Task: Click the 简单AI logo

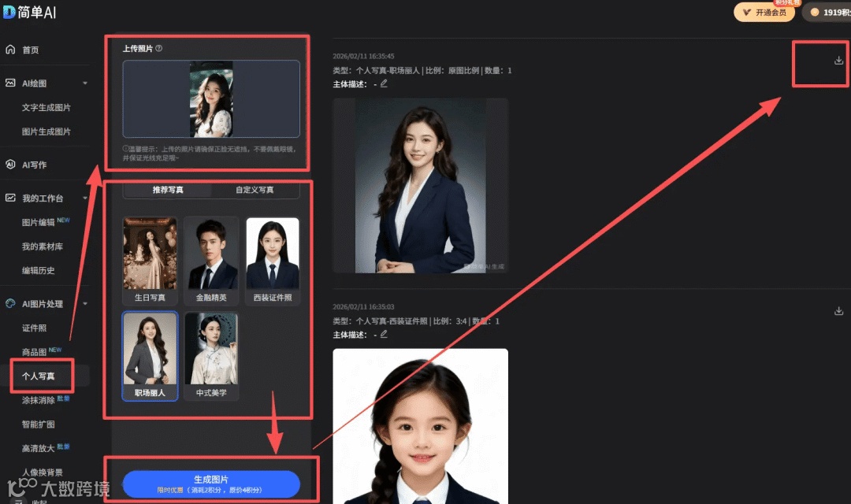Action: (x=30, y=12)
